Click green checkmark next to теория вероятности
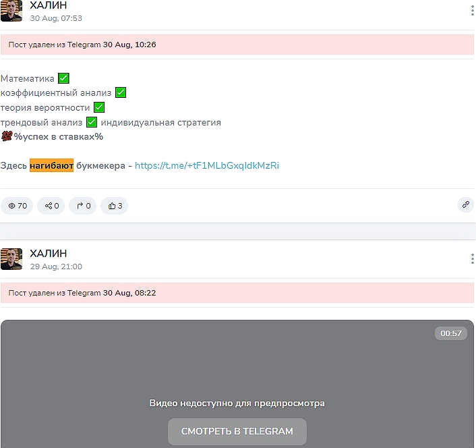The width and height of the screenshot is (476, 448). [98, 107]
